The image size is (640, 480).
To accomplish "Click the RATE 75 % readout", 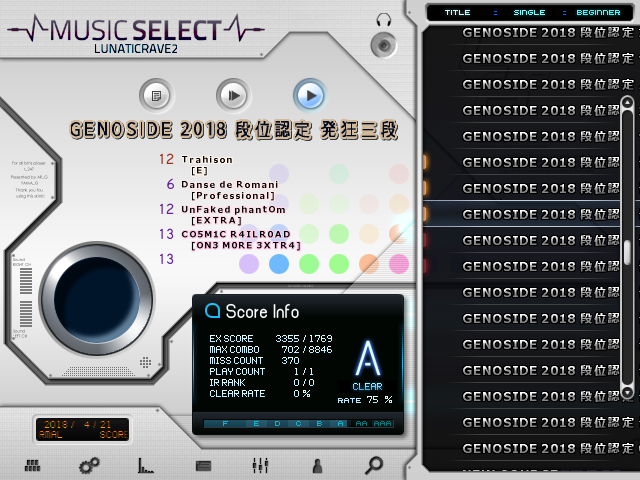I will click(x=365, y=400).
